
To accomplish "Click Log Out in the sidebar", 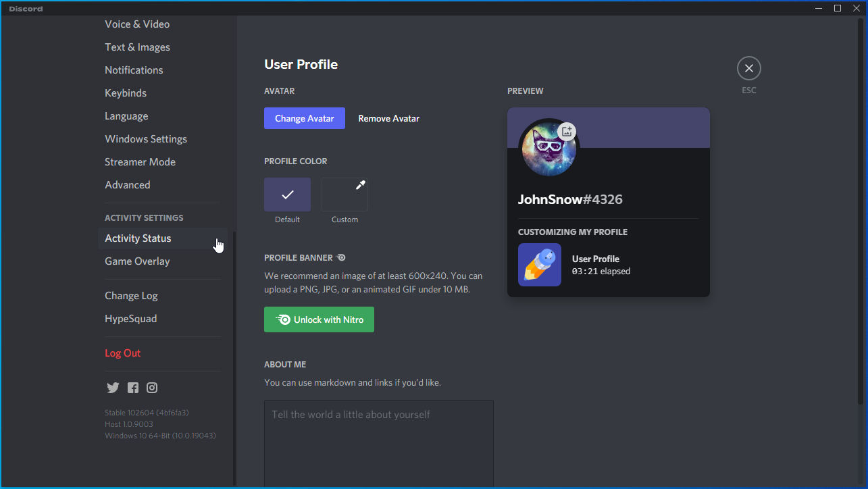I will (123, 353).
